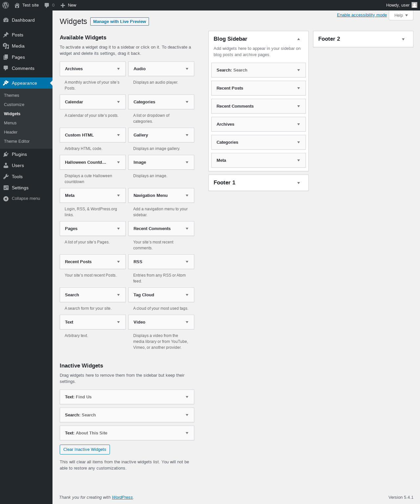Click Clear Inactive Widgets button

85,450
